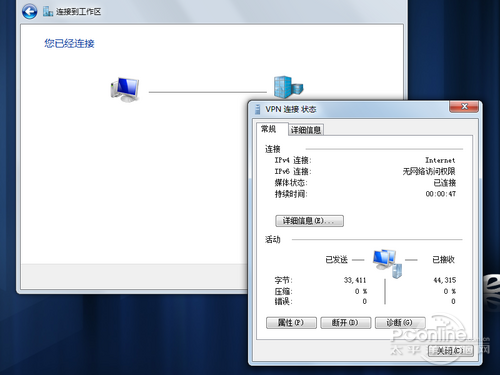Click the 压缩: row label
Screen dimensions: 500x375
(x=283, y=291)
